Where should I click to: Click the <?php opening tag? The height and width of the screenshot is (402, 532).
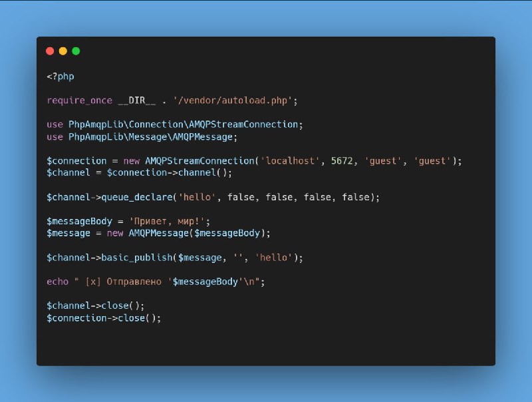(61, 77)
